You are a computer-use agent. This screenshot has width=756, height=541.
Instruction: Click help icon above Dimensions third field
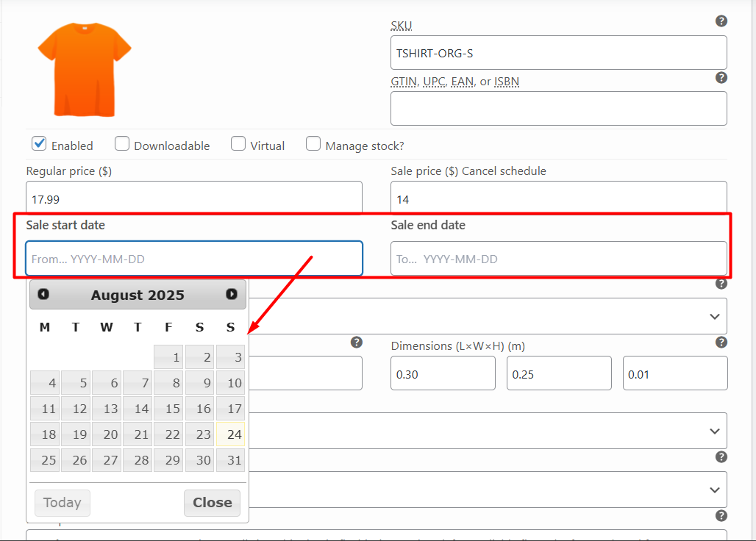(721, 342)
